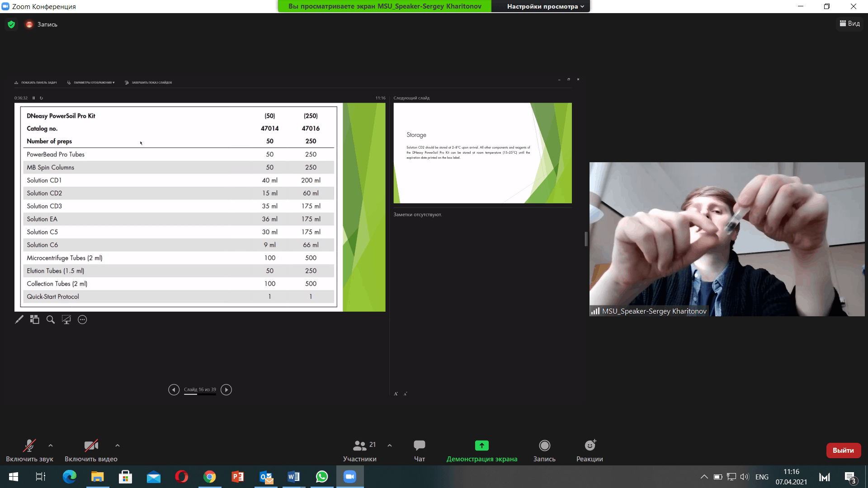The image size is (868, 488).
Task: Show hidden system tray icons chevron
Action: pos(704,477)
